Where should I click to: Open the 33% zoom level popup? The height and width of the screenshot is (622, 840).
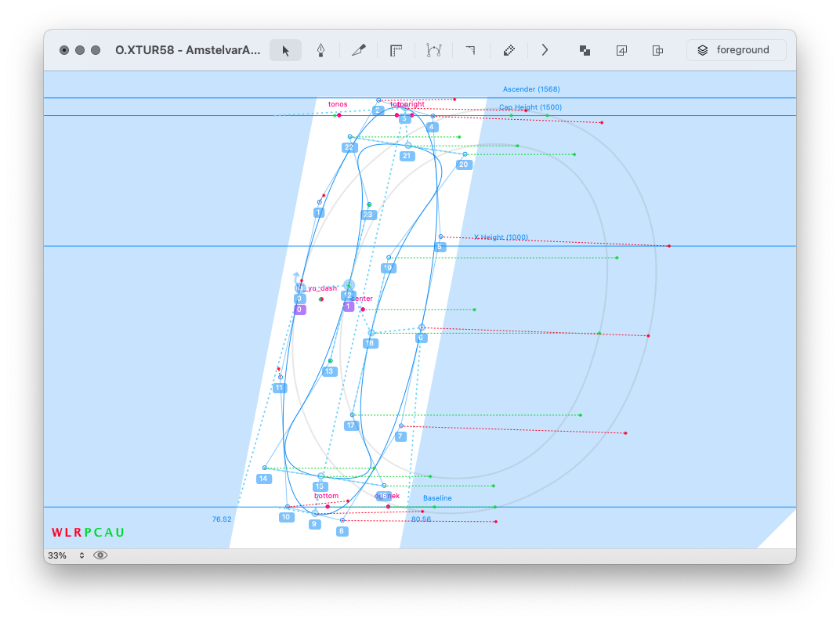click(66, 555)
